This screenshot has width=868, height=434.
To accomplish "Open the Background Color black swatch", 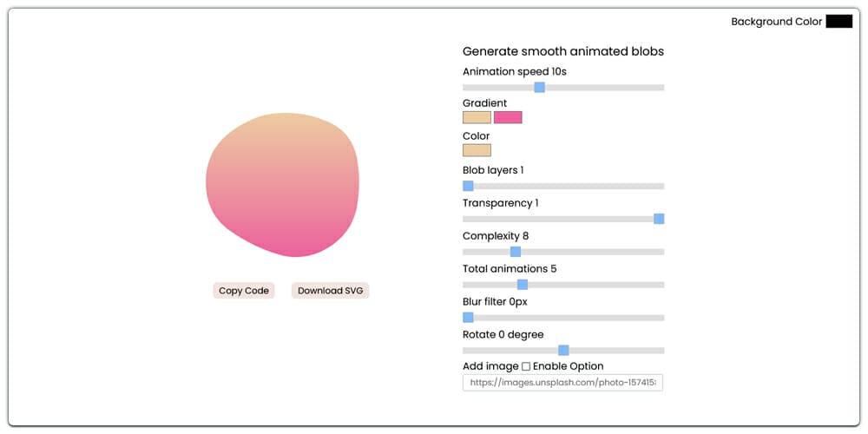I will 838,22.
